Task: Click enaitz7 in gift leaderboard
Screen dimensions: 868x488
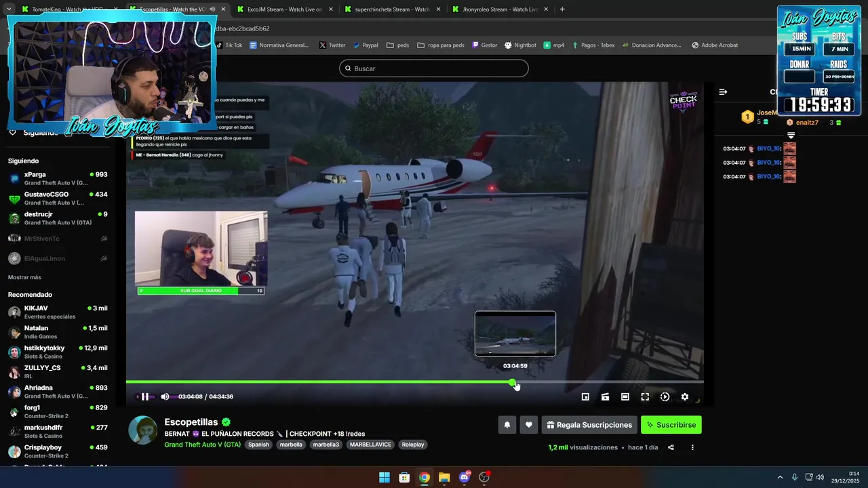Action: [x=807, y=123]
